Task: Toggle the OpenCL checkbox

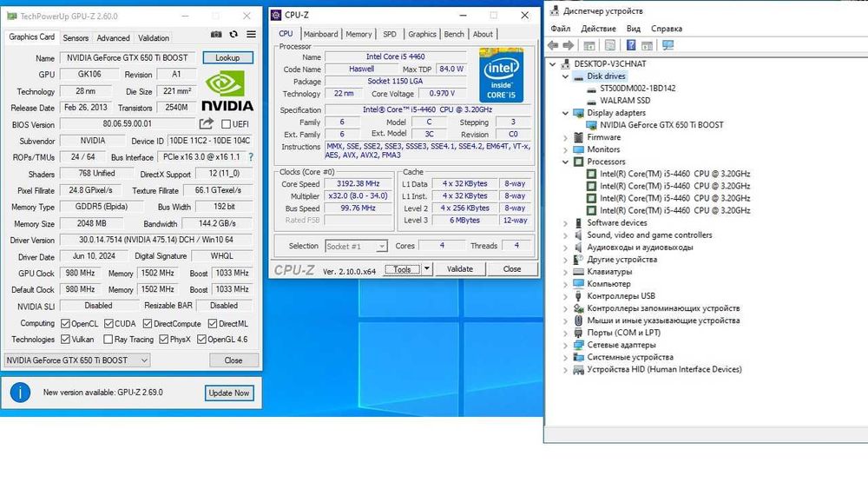Action: pyautogui.click(x=65, y=323)
